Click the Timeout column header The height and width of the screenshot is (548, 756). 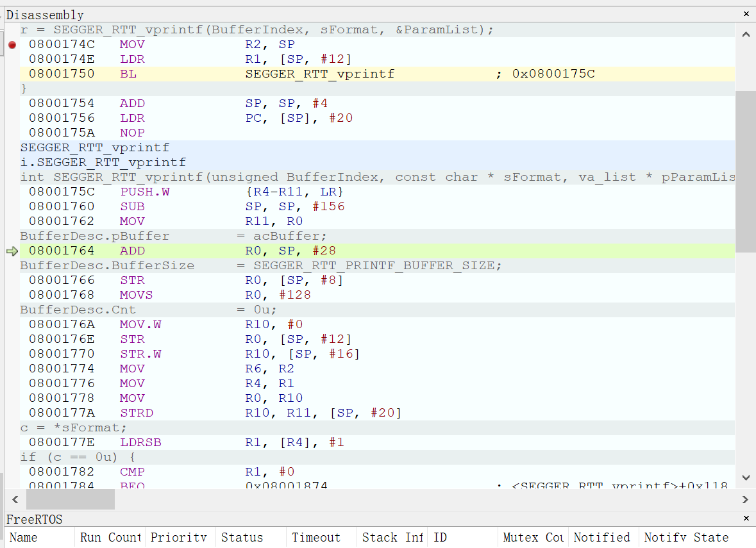click(320, 538)
